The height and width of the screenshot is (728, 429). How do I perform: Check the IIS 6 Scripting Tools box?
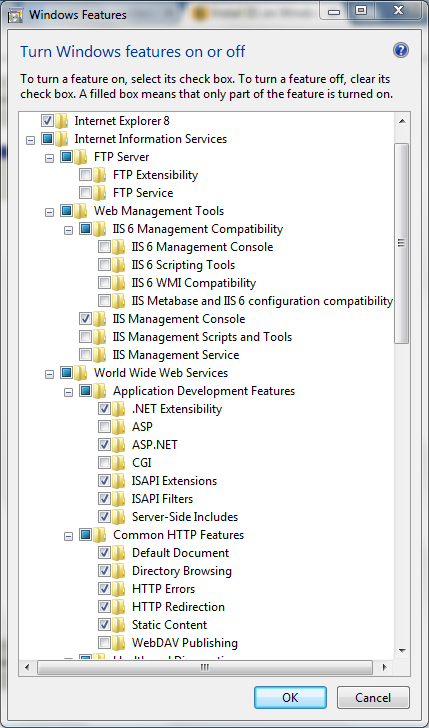(104, 265)
